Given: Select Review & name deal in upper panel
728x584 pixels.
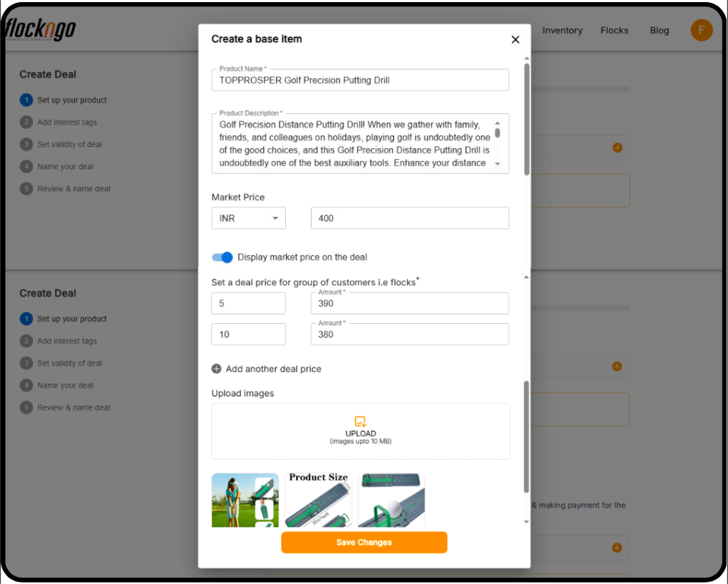Looking at the screenshot, I should 74,189.
